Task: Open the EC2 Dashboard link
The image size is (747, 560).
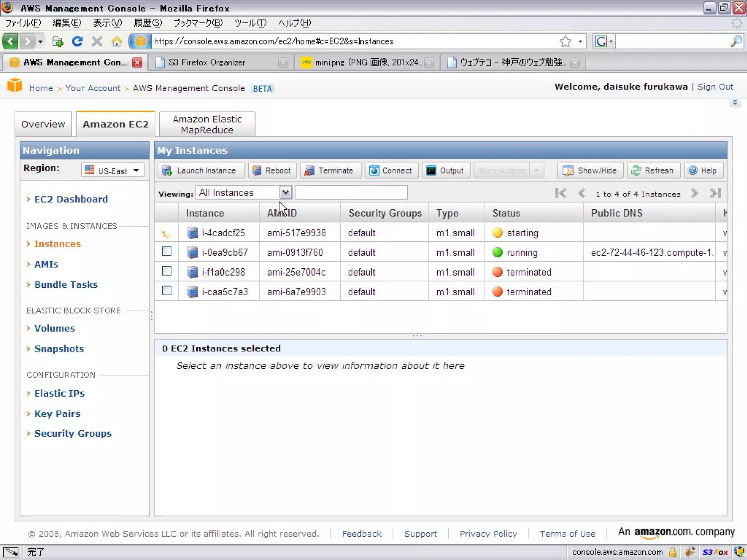Action: tap(71, 199)
